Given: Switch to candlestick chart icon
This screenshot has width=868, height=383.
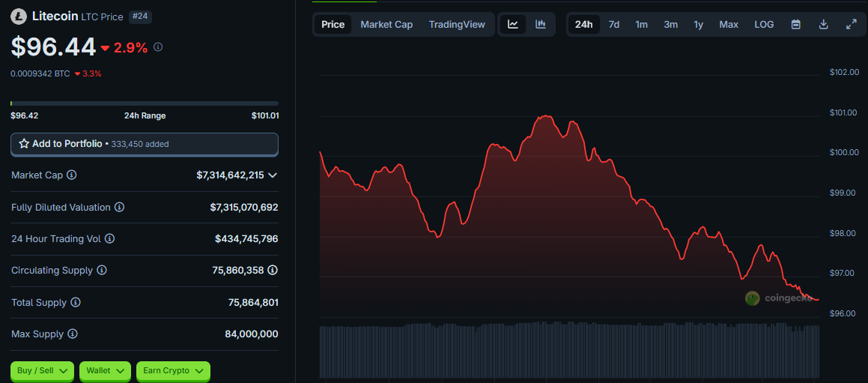Looking at the screenshot, I should click(541, 25).
